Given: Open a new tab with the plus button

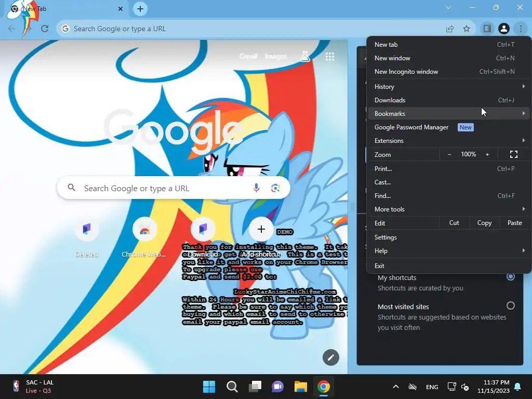Looking at the screenshot, I should tap(140, 9).
